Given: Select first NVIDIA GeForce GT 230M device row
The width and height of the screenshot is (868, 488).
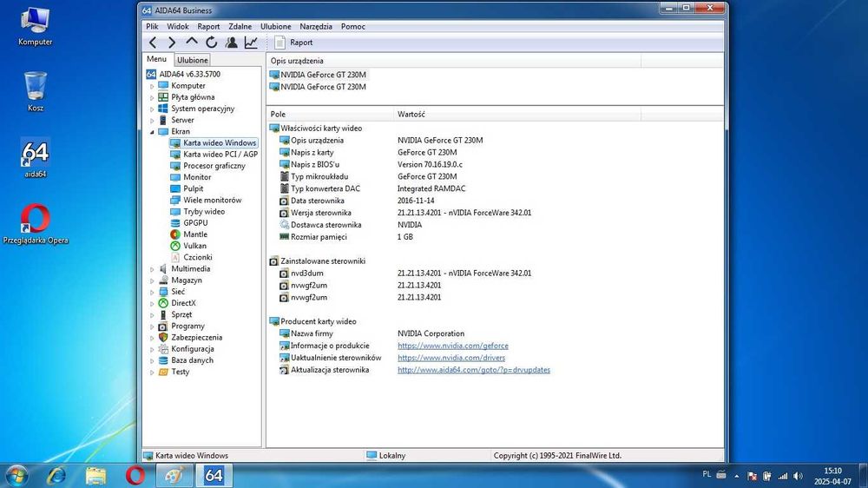Looking at the screenshot, I should (x=318, y=74).
